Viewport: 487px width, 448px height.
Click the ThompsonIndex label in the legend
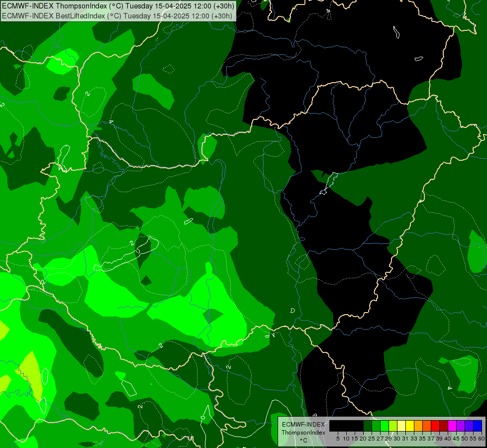tap(303, 433)
